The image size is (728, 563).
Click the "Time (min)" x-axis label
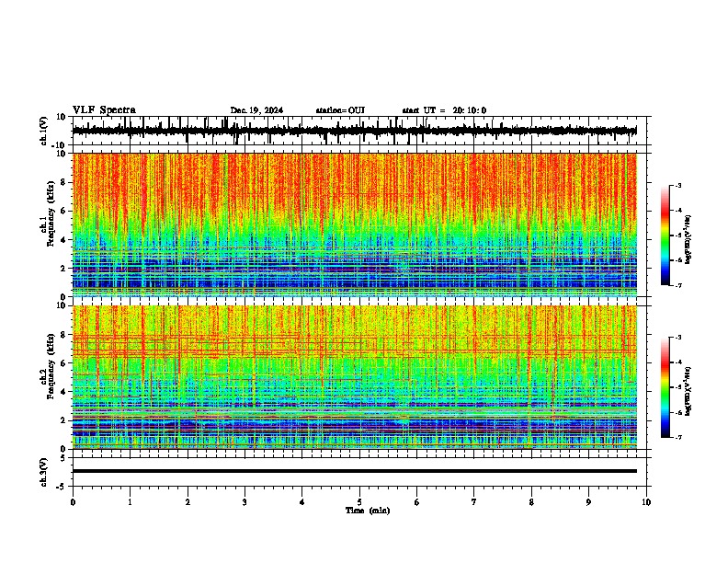point(368,511)
